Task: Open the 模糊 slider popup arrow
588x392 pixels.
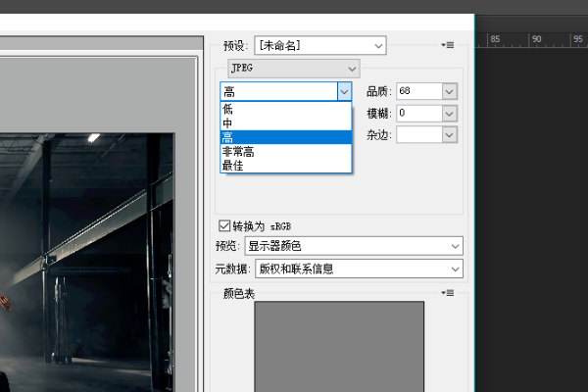Action: (449, 114)
